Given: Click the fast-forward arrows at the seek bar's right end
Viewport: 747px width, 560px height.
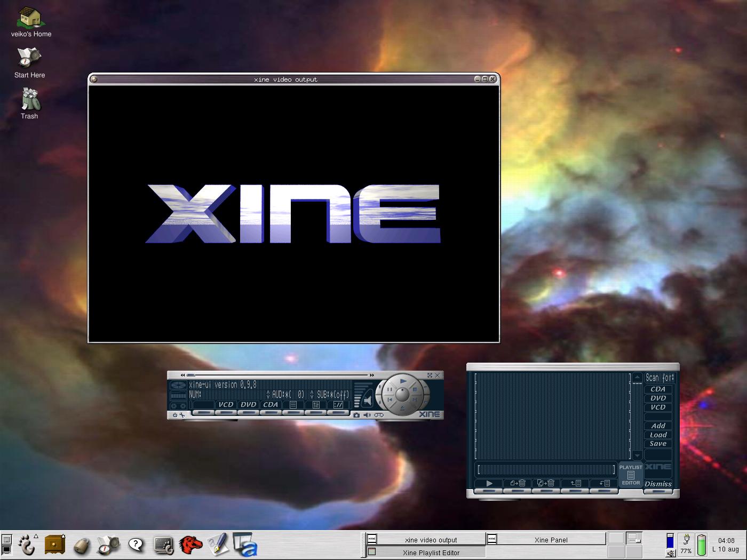Looking at the screenshot, I should [372, 375].
